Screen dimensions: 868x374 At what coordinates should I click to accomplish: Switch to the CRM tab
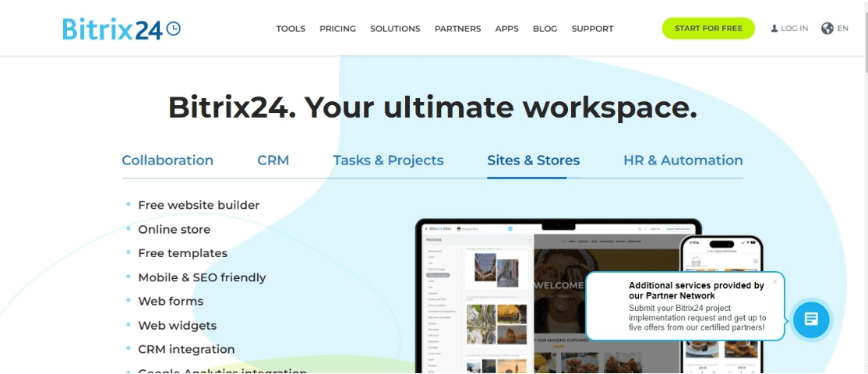[273, 161]
